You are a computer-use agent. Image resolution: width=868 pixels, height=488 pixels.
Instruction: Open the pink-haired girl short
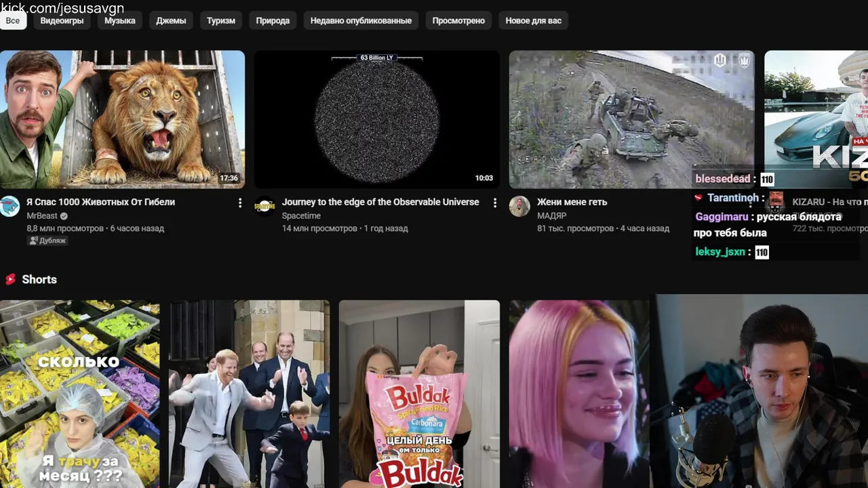580,394
